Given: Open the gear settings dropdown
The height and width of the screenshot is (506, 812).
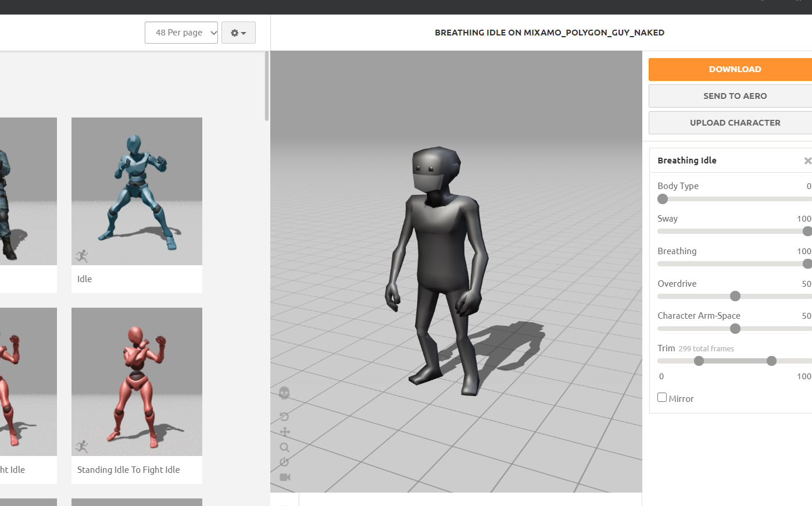Looking at the screenshot, I should (x=238, y=33).
